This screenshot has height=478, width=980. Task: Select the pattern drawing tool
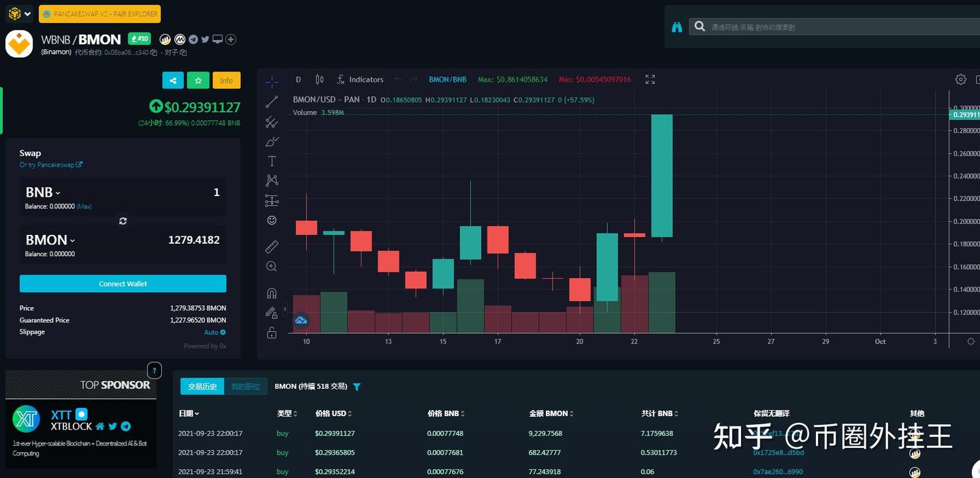pyautogui.click(x=272, y=180)
